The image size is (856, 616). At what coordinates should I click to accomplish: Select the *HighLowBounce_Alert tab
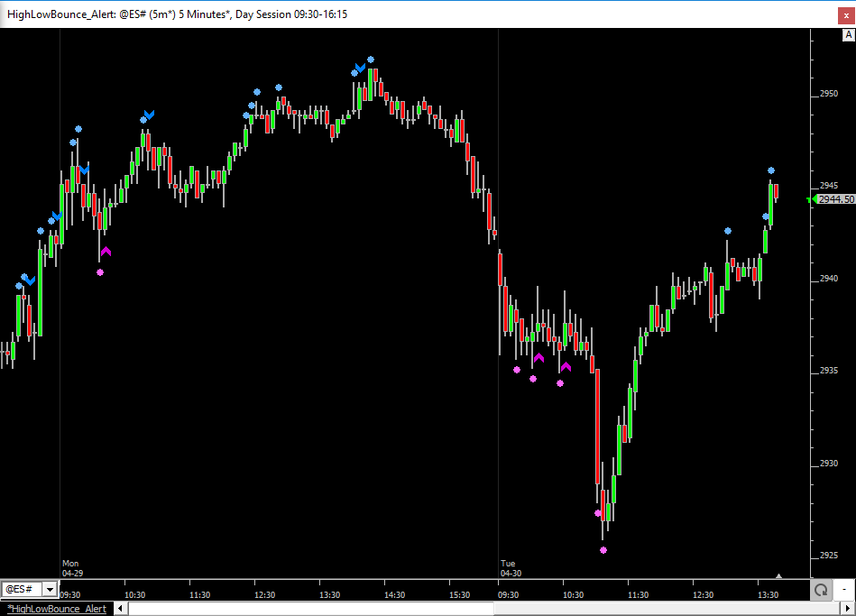57,609
